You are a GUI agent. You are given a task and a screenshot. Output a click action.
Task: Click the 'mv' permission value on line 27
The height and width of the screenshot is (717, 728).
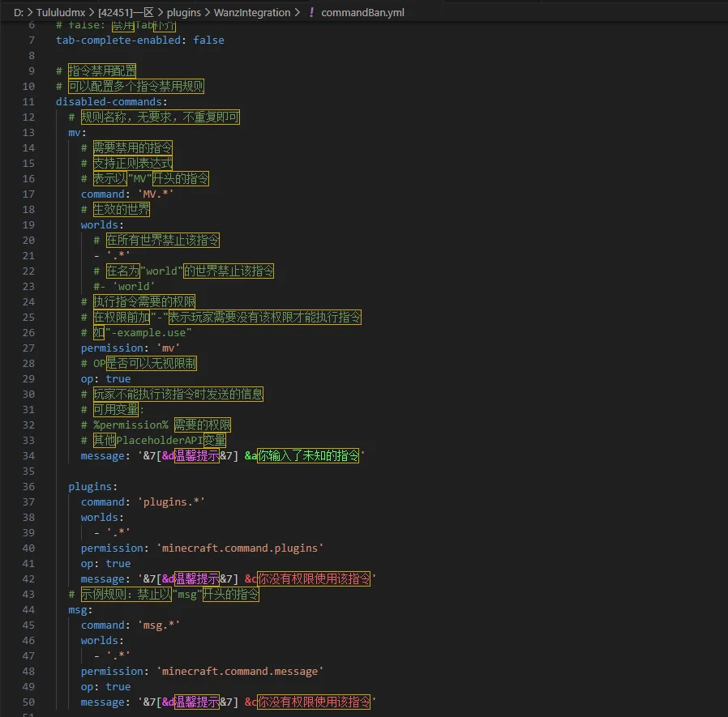[x=168, y=348]
